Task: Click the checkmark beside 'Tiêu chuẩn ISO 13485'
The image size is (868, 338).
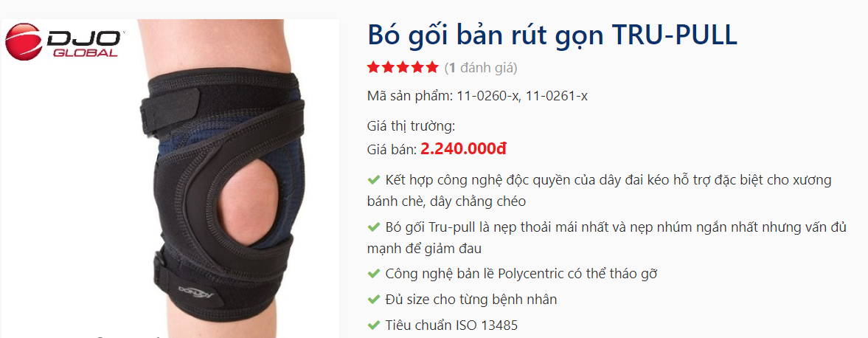Action: click(x=373, y=325)
